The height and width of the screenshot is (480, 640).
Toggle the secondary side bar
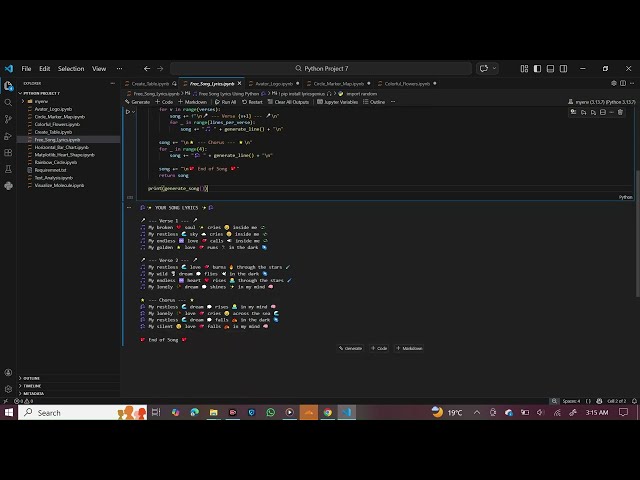(x=563, y=69)
